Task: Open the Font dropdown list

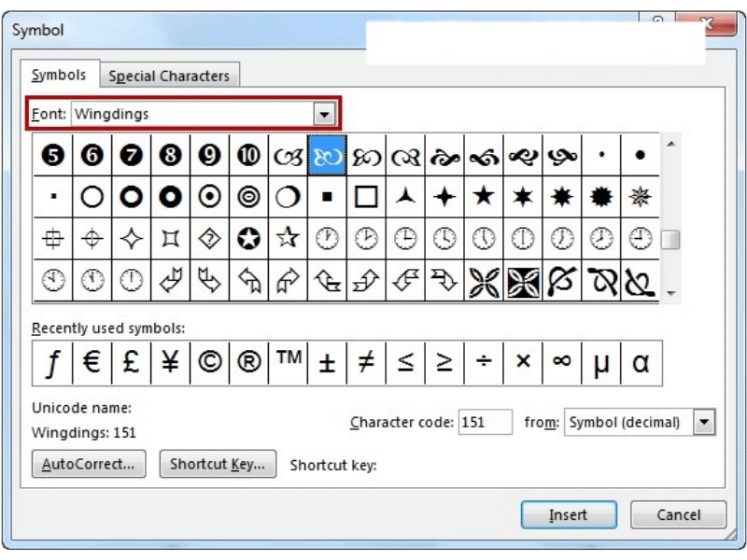Action: pyautogui.click(x=324, y=114)
